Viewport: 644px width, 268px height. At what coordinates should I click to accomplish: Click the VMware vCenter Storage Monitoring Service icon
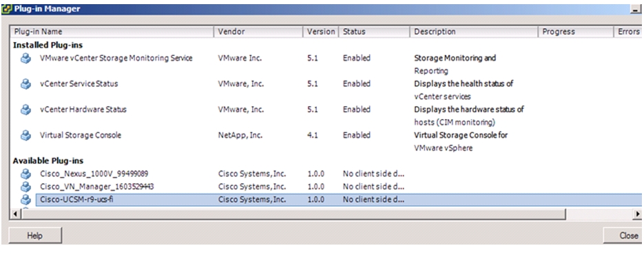click(x=26, y=59)
